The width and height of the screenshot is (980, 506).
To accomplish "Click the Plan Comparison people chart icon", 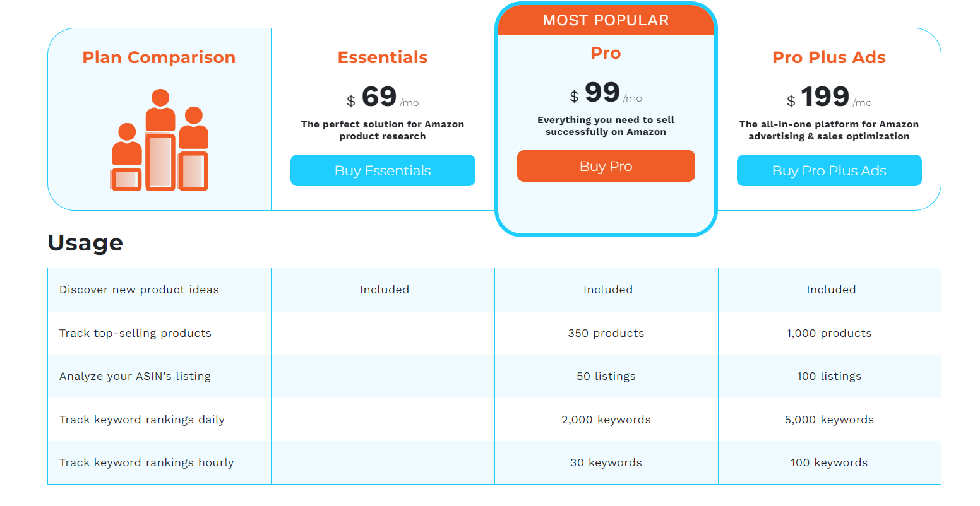I will (160, 140).
